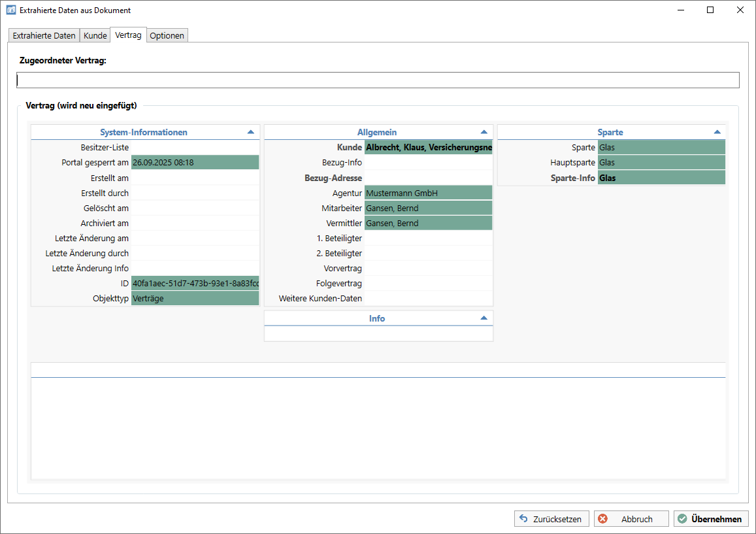Click the Zurücksetzen button

[551, 519]
